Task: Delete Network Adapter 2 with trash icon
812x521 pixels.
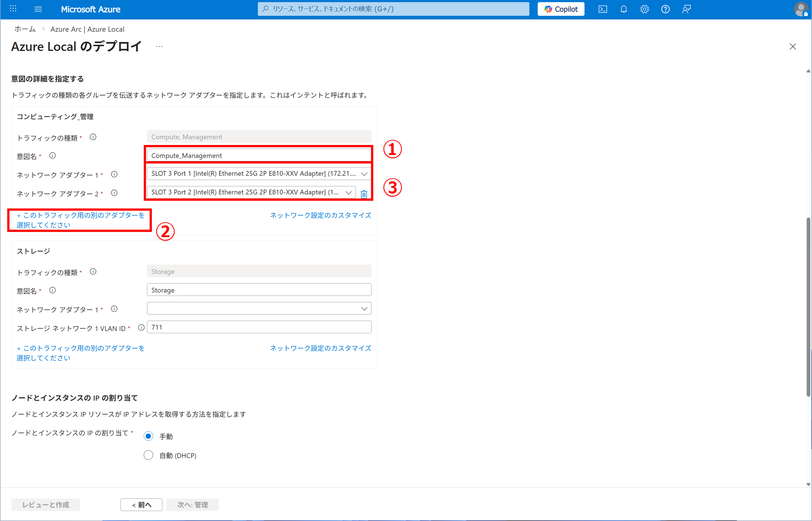Action: pyautogui.click(x=364, y=194)
